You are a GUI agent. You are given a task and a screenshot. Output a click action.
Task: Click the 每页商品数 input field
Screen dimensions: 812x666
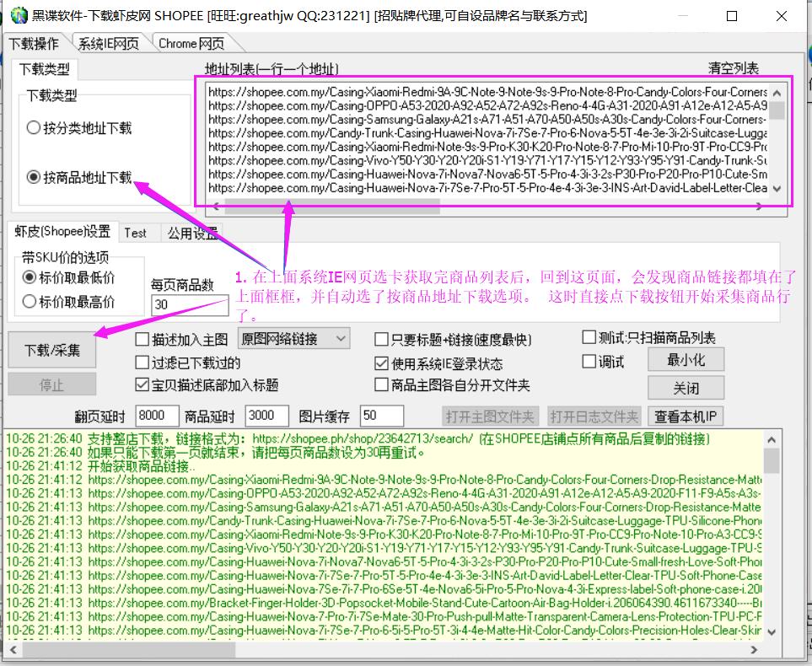point(190,305)
